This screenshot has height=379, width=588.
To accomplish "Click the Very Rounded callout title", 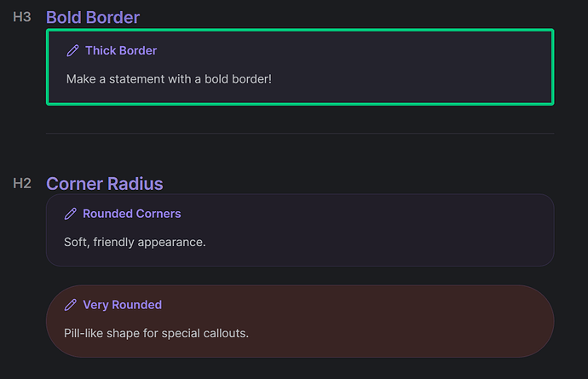I will [122, 305].
